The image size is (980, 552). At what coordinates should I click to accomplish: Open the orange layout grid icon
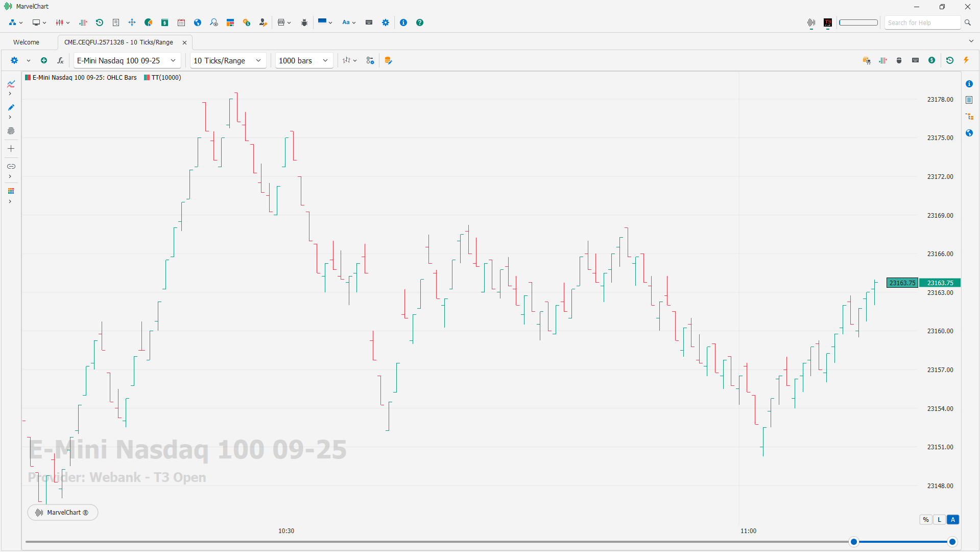click(x=230, y=22)
